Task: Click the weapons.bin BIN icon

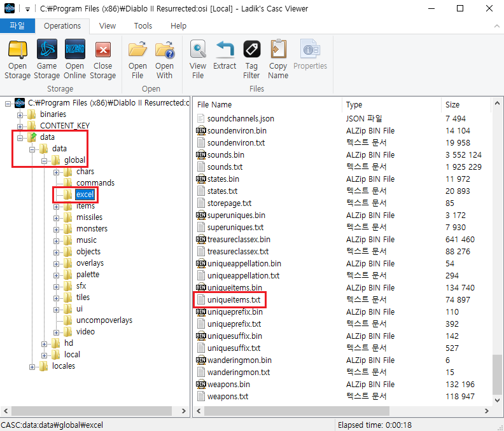Action: point(201,384)
